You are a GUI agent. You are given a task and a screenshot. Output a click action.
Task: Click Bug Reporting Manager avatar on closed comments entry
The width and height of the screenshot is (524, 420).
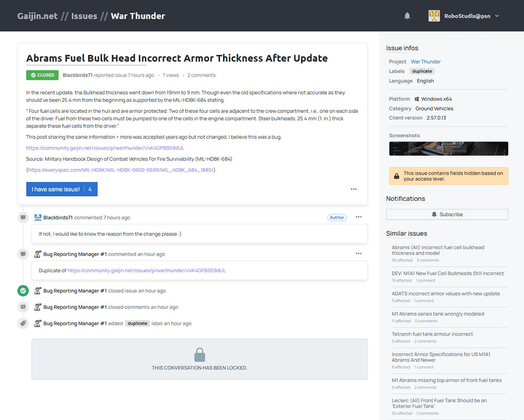pos(38,307)
